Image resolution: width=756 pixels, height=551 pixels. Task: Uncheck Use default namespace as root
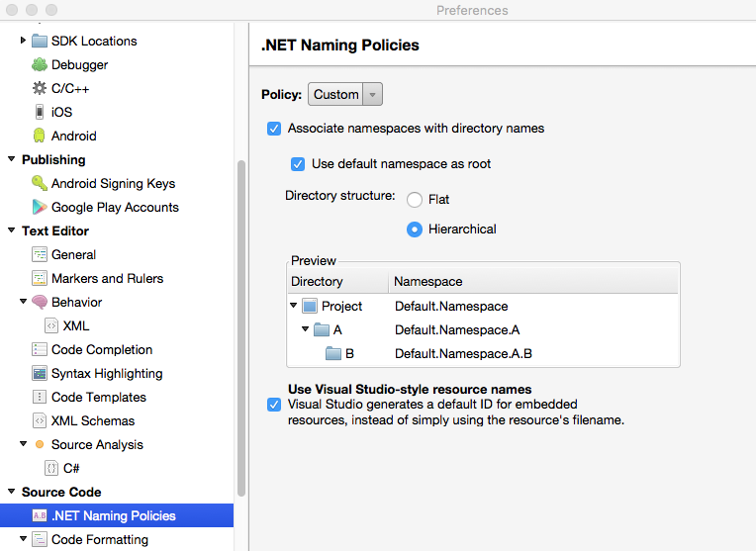tap(298, 164)
